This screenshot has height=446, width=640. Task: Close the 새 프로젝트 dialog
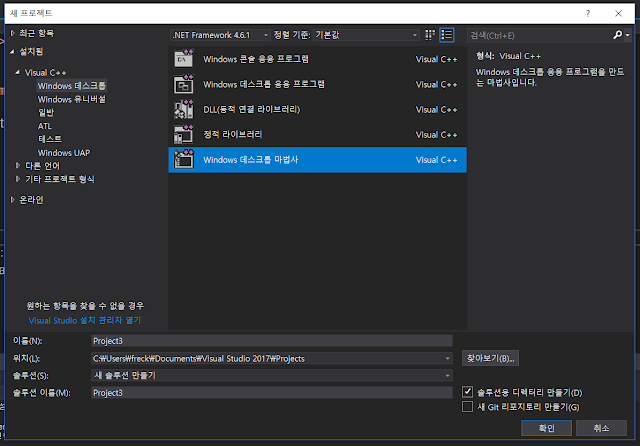618,13
